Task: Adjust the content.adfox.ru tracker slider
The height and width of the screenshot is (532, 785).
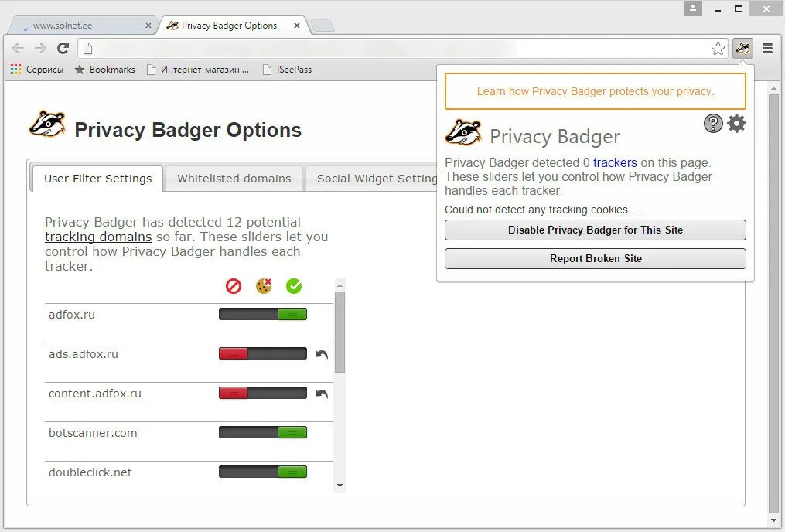Action: coord(263,394)
